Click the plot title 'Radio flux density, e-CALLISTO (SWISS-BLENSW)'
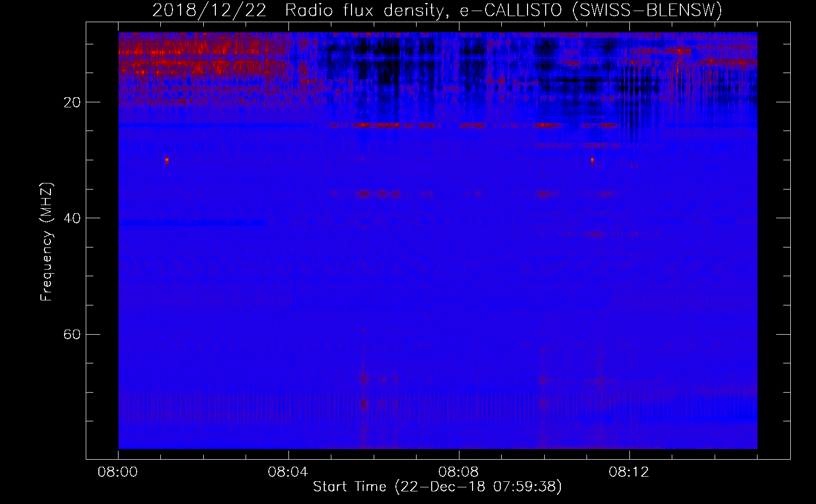 pos(503,11)
